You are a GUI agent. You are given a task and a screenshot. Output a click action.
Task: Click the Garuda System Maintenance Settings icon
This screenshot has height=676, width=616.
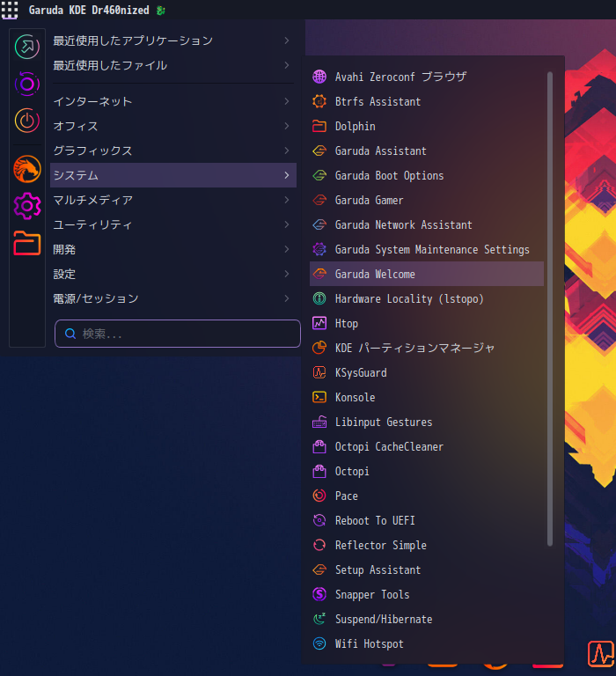(x=319, y=249)
